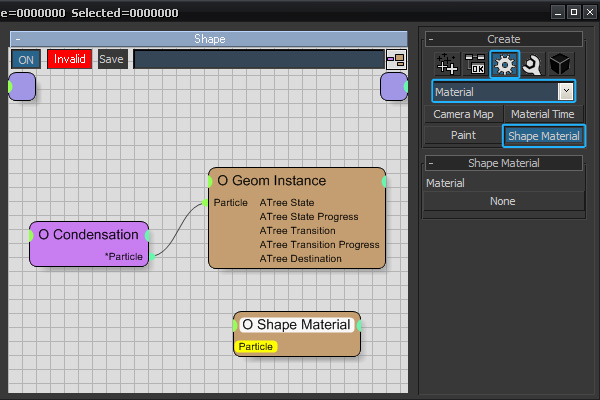The width and height of the screenshot is (600, 400).
Task: Toggle the ON button of Shape
Action: click(26, 59)
